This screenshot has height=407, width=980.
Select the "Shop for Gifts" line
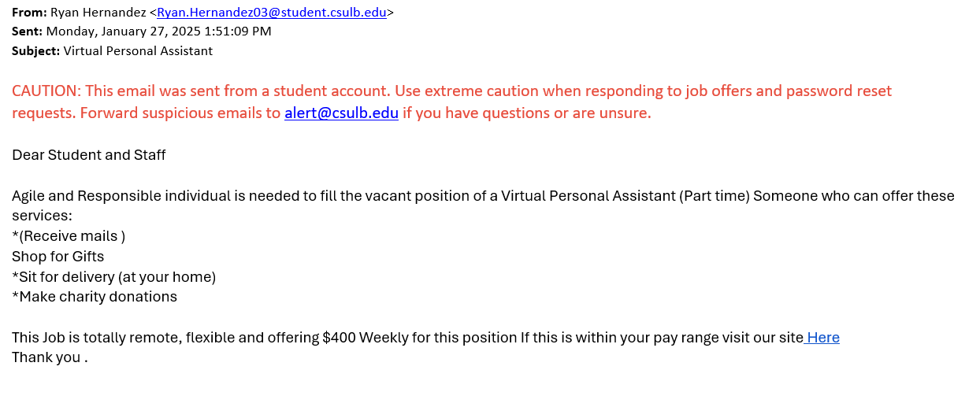[x=58, y=257]
